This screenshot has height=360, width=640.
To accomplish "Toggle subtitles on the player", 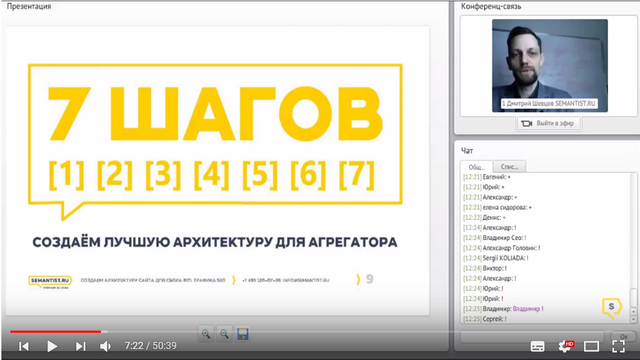I will coord(537,347).
